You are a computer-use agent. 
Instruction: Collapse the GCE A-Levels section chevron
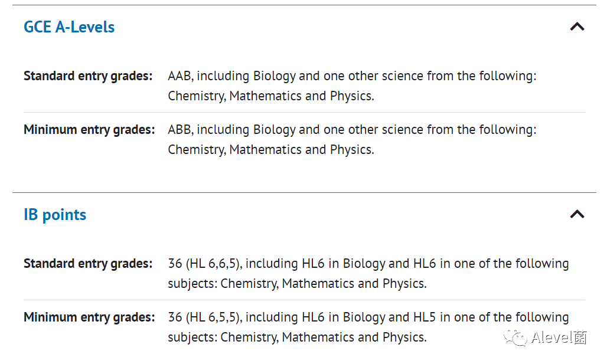(x=577, y=27)
